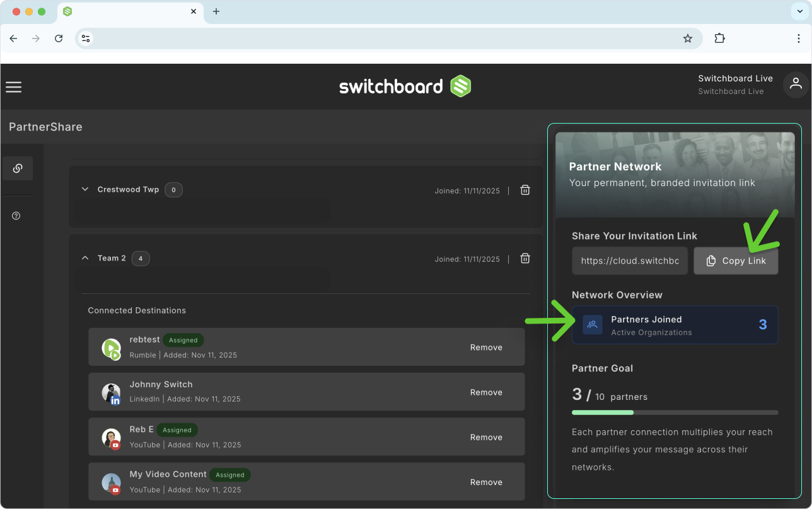Delete the Team 2 partner
Viewport: 812px width, 509px height.
pos(525,259)
